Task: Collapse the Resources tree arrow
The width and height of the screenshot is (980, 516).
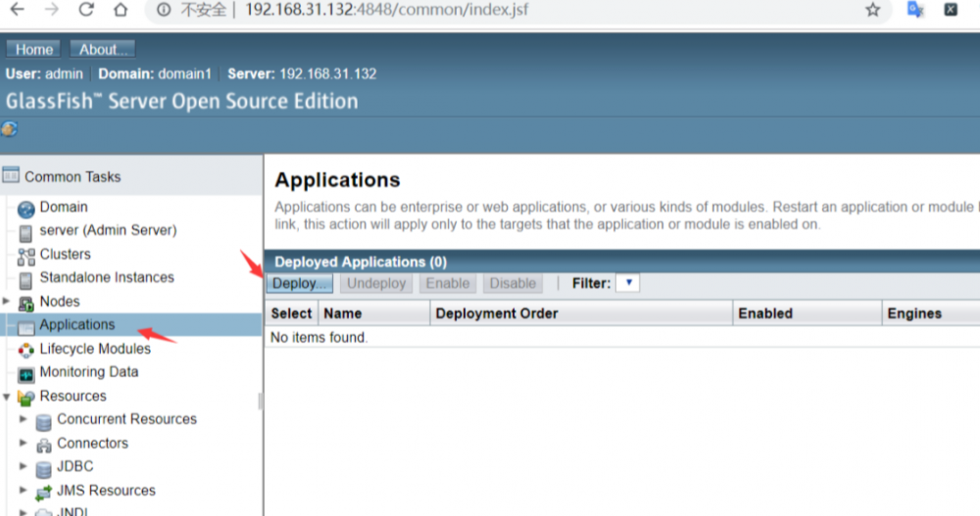Action: (7, 397)
